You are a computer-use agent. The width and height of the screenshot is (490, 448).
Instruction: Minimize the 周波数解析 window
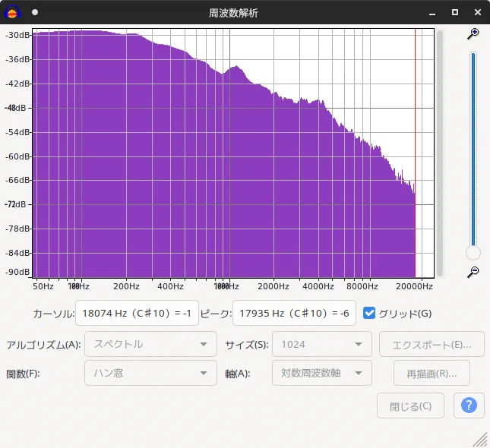click(432, 12)
